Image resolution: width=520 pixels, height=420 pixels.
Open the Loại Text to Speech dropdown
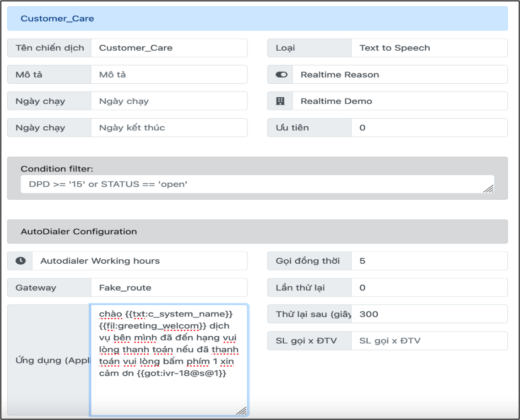(429, 48)
